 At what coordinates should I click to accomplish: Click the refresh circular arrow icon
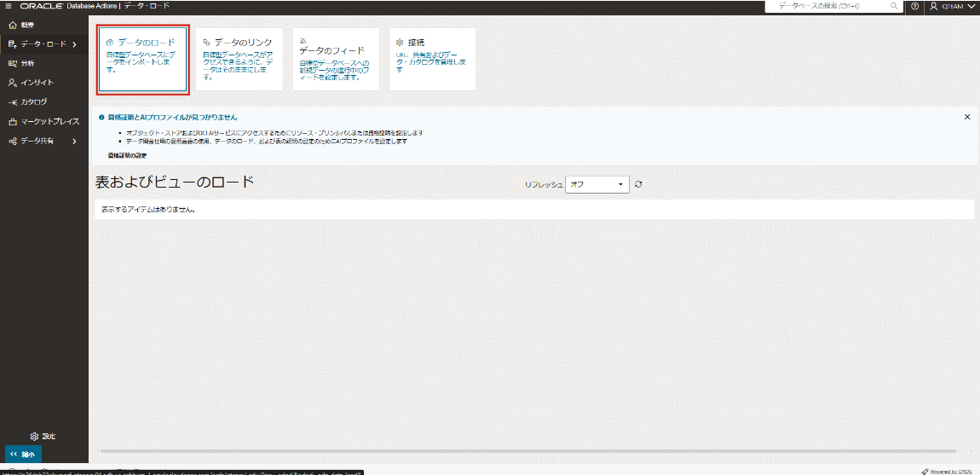(638, 184)
